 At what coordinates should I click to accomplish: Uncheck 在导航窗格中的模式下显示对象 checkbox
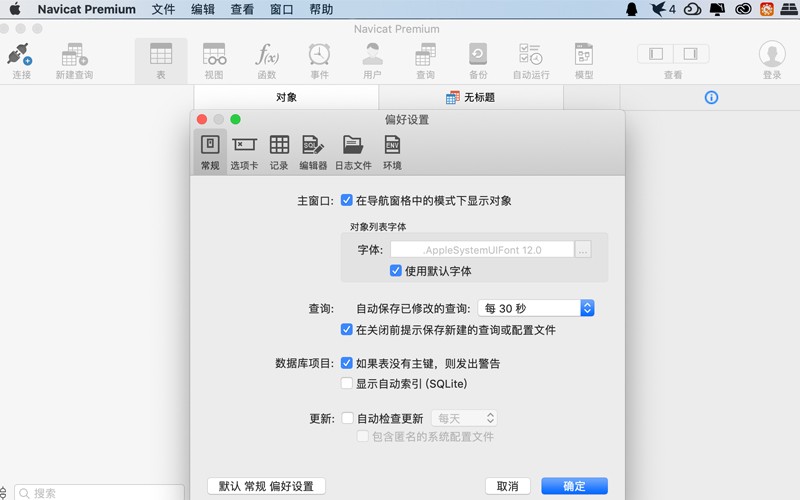pyautogui.click(x=346, y=200)
